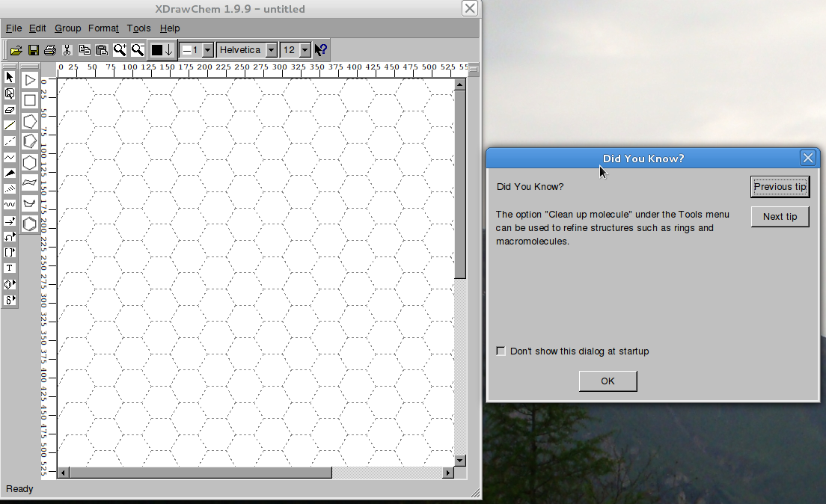Open the font size 12 dropdown
Image resolution: width=826 pixels, height=504 pixels.
pyautogui.click(x=305, y=50)
